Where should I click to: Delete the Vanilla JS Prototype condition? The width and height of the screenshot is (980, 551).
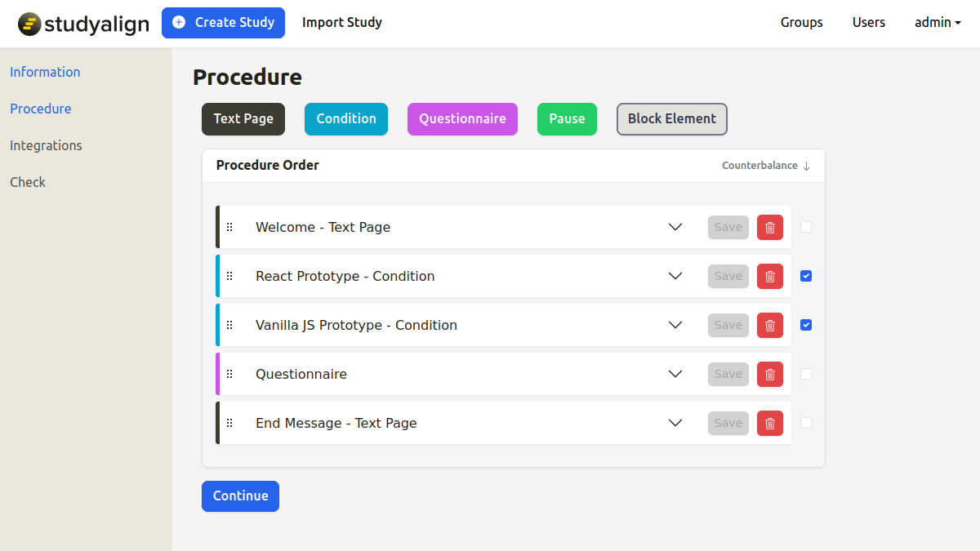(770, 325)
